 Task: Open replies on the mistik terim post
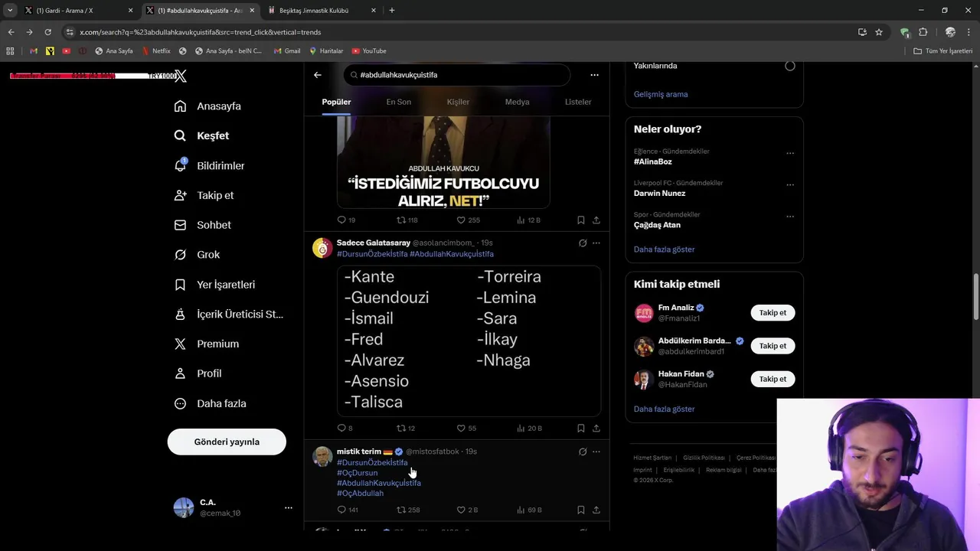coord(341,510)
